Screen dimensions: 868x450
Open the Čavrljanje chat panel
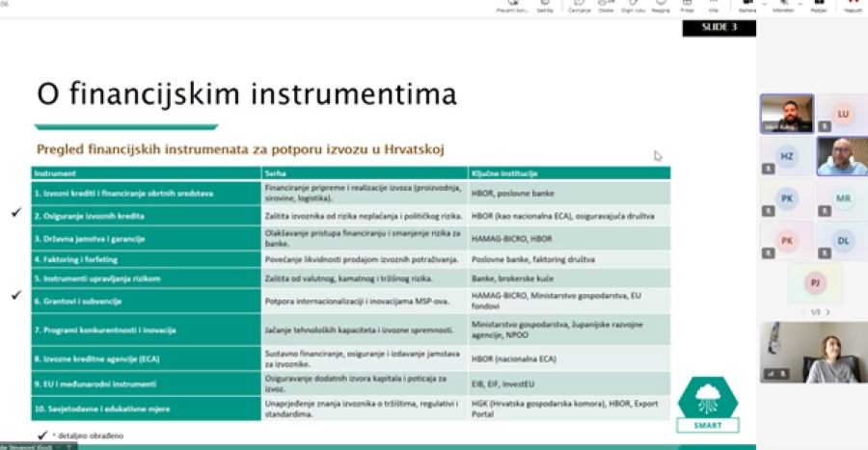(x=579, y=6)
